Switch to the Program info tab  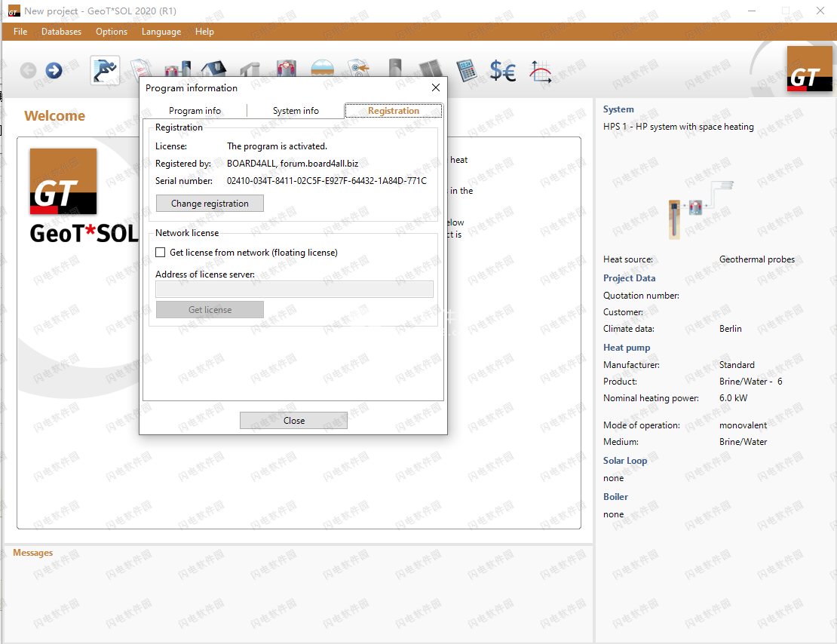195,111
